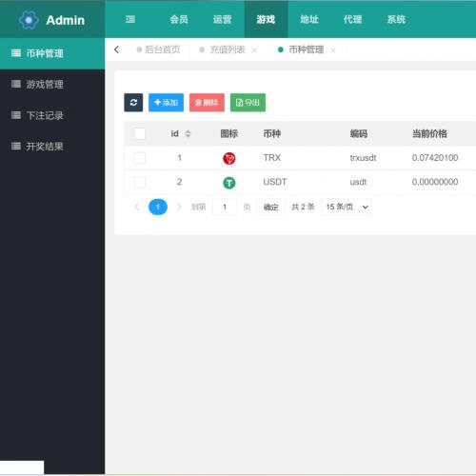Close the 币种管理 tab

point(333,50)
